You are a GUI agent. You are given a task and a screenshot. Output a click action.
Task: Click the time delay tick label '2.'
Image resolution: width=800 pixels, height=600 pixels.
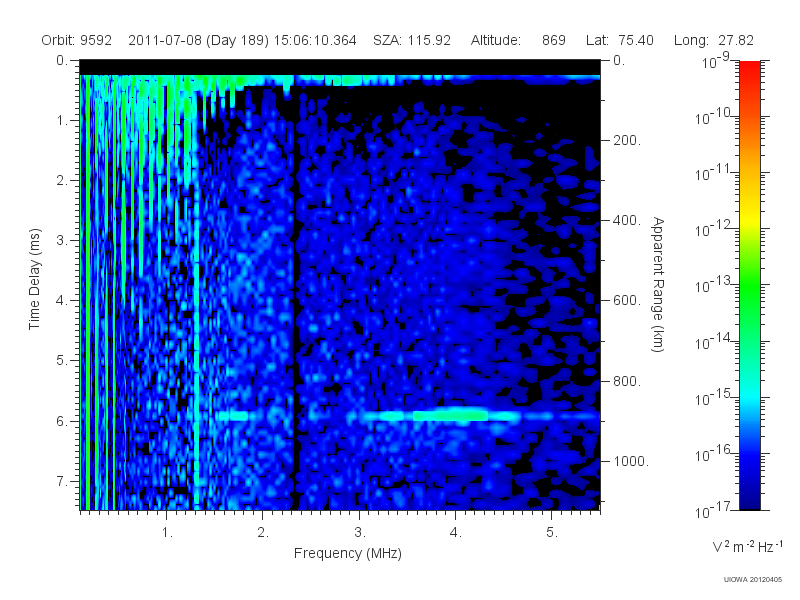click(62, 181)
